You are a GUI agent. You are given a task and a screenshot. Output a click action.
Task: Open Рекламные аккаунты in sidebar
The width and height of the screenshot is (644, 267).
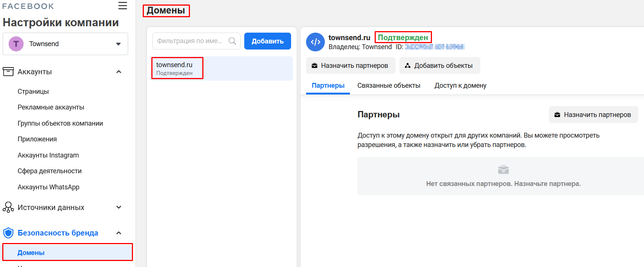[51, 107]
